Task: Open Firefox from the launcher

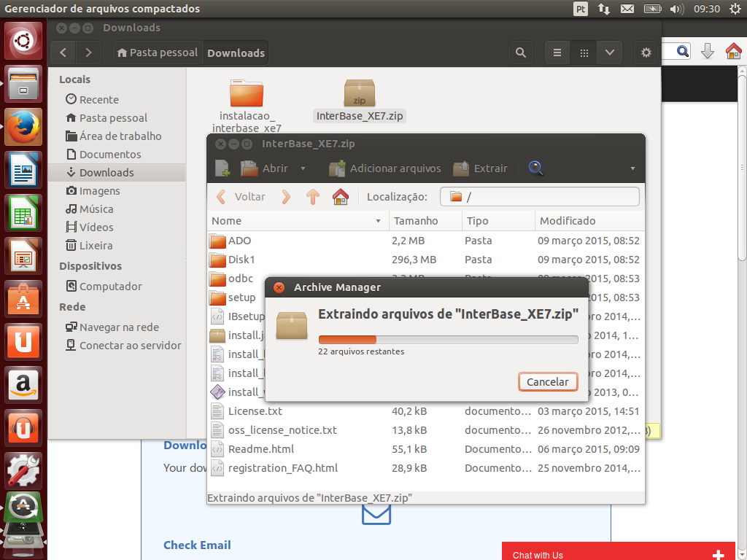Action: coord(23,126)
